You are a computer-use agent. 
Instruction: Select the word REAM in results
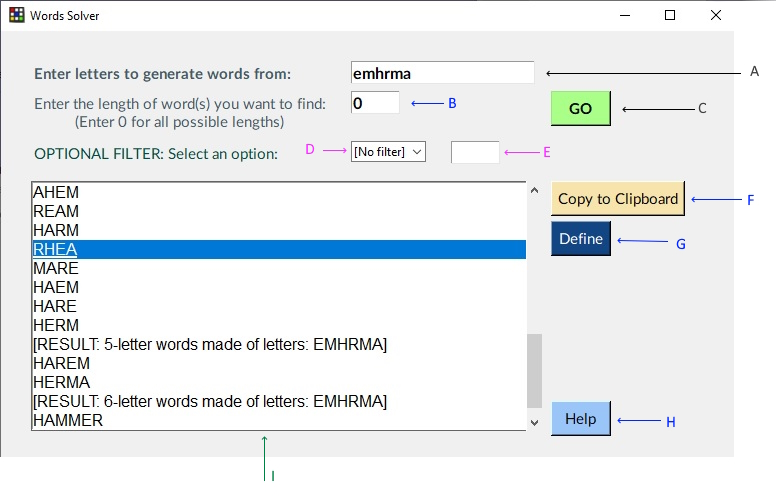coord(279,211)
